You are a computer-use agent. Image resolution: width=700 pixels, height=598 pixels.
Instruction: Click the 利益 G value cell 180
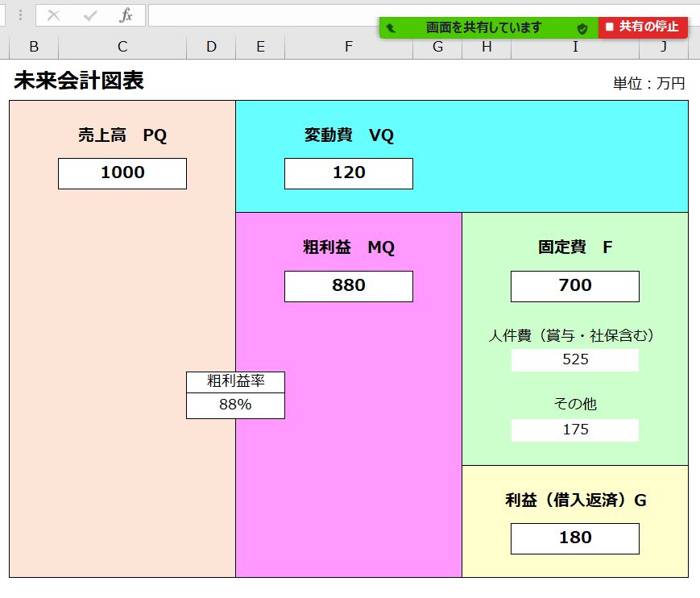[x=575, y=538]
